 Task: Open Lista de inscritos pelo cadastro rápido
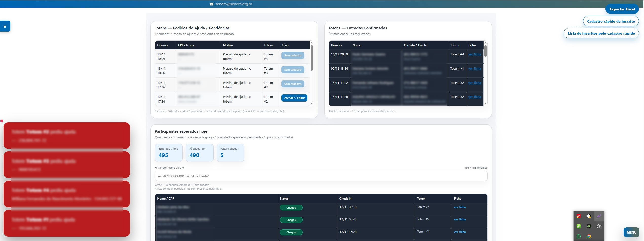click(601, 33)
